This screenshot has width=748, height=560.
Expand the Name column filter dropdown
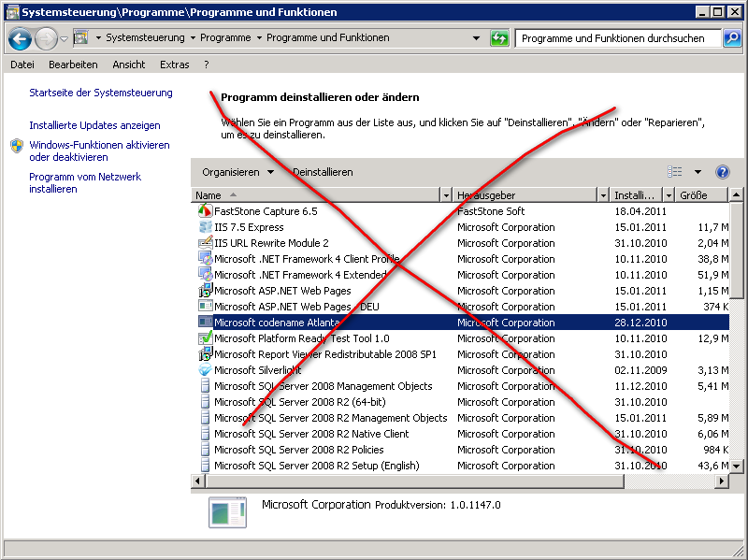pos(445,195)
